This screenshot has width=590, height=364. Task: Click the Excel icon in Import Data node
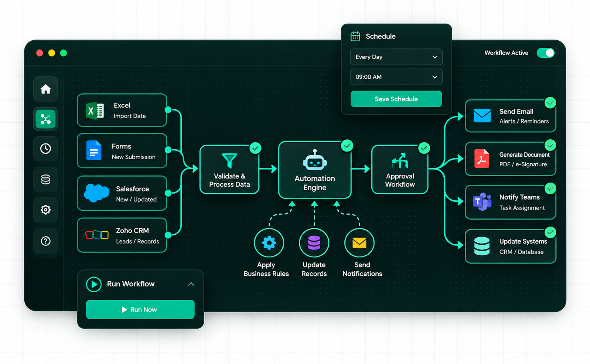[x=95, y=110]
